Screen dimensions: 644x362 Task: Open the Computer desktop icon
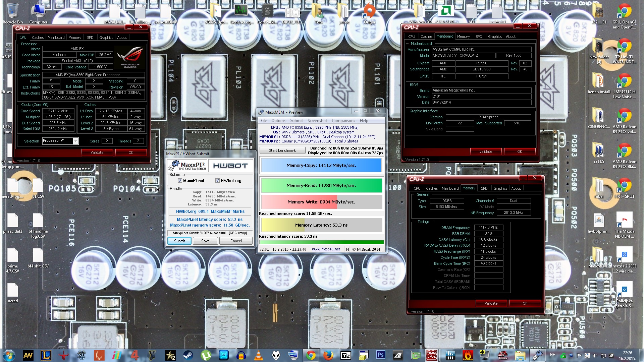tap(38, 13)
